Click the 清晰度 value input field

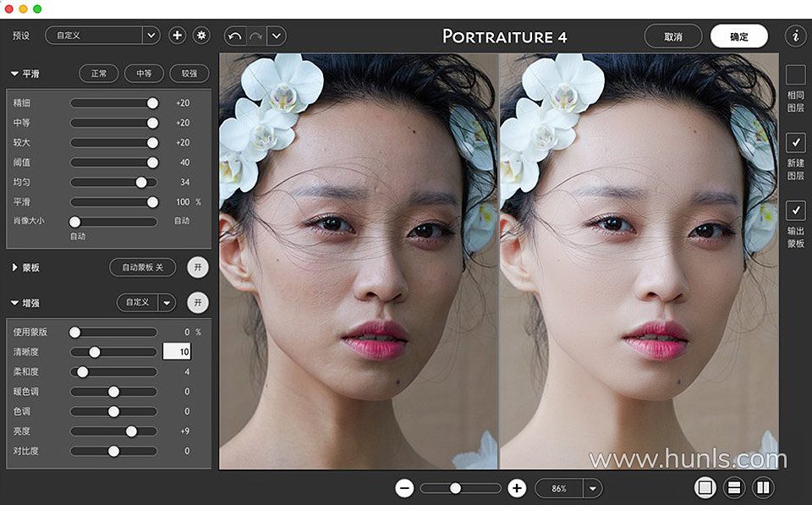(178, 351)
